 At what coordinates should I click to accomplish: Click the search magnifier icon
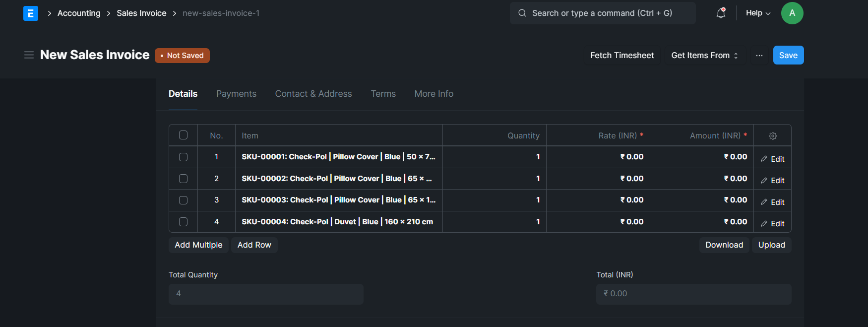point(522,13)
